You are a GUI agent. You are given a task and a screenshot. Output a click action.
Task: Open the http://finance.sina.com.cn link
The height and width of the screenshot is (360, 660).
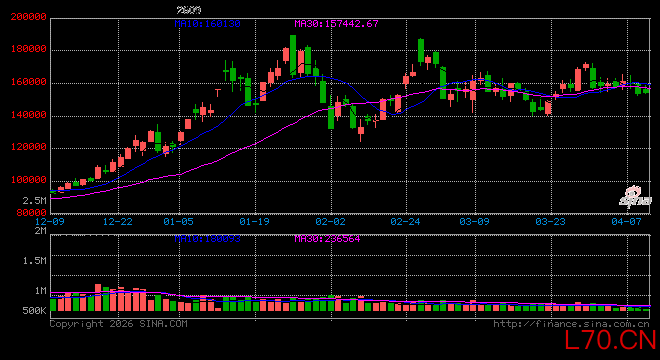(571, 324)
